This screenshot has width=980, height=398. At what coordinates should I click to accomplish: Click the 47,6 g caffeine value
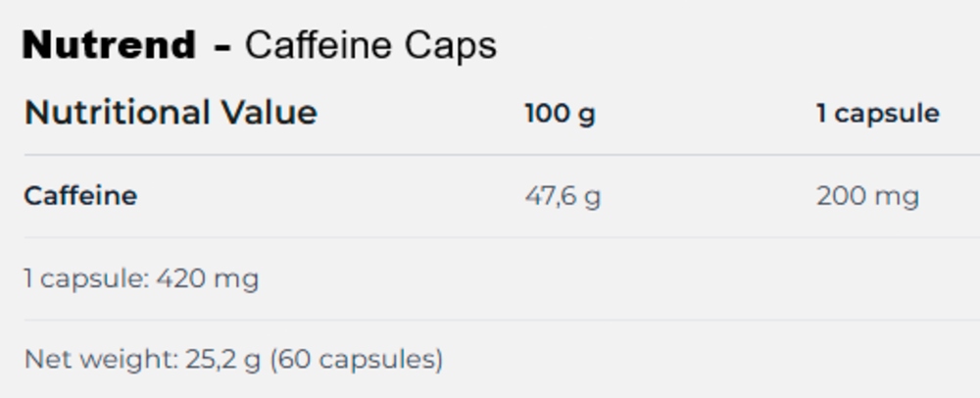tap(563, 197)
